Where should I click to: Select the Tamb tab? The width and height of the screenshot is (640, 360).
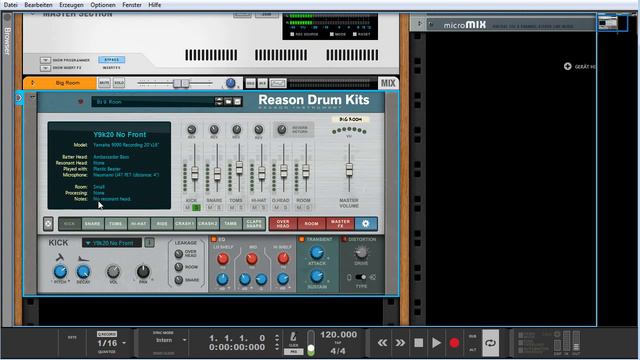click(x=231, y=224)
